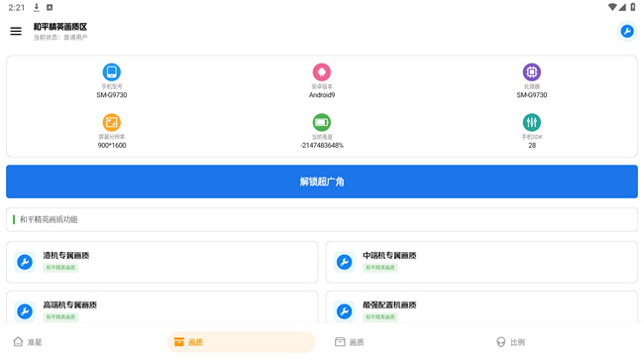
Task: Tap the status bar clock showing 2:21
Action: point(17,7)
